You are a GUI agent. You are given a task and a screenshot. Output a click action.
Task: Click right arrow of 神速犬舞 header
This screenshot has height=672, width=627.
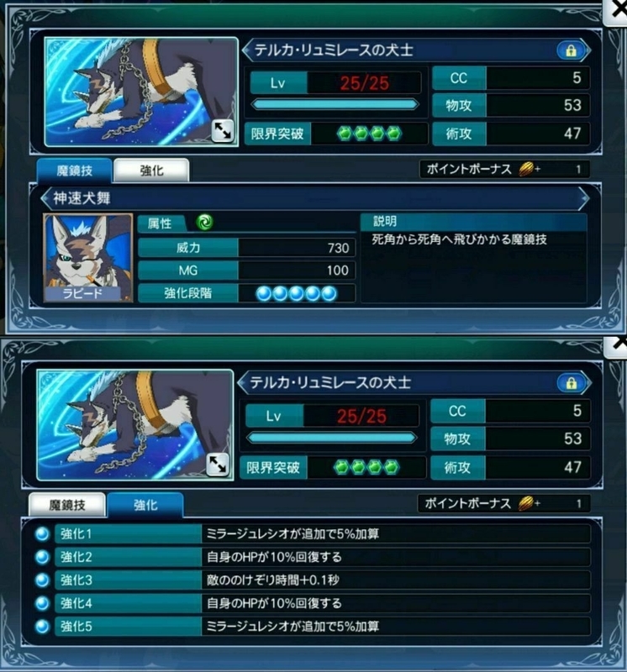pyautogui.click(x=583, y=198)
